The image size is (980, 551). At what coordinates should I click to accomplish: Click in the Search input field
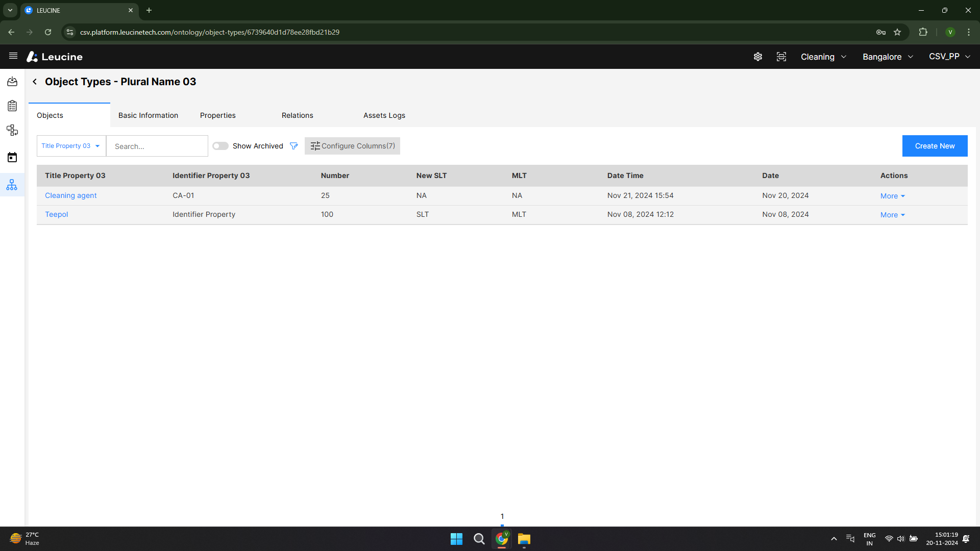[157, 146]
